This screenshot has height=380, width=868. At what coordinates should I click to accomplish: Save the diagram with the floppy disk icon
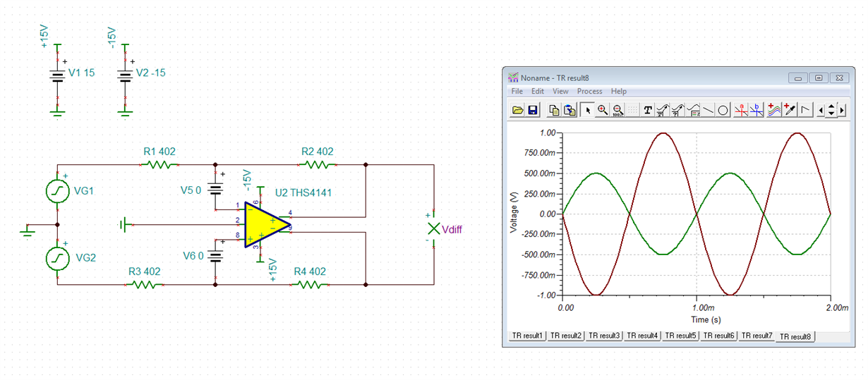click(x=533, y=110)
